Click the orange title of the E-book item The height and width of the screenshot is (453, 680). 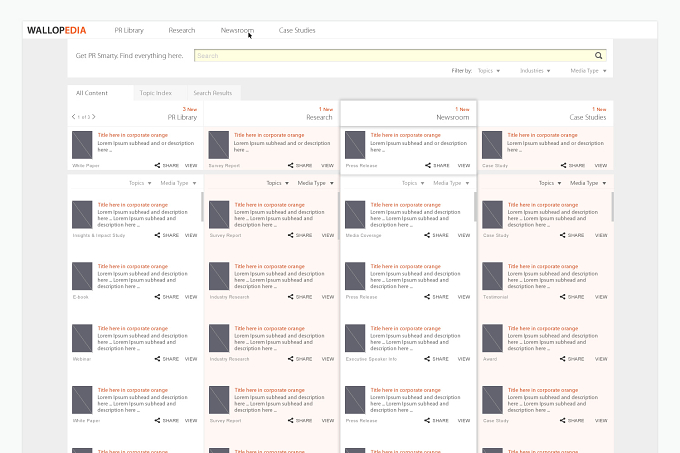[133, 266]
